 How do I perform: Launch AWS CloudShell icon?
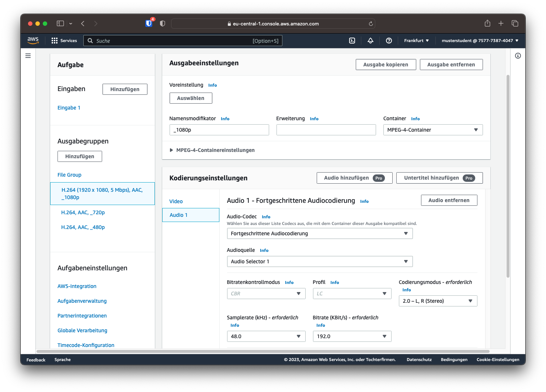point(352,41)
